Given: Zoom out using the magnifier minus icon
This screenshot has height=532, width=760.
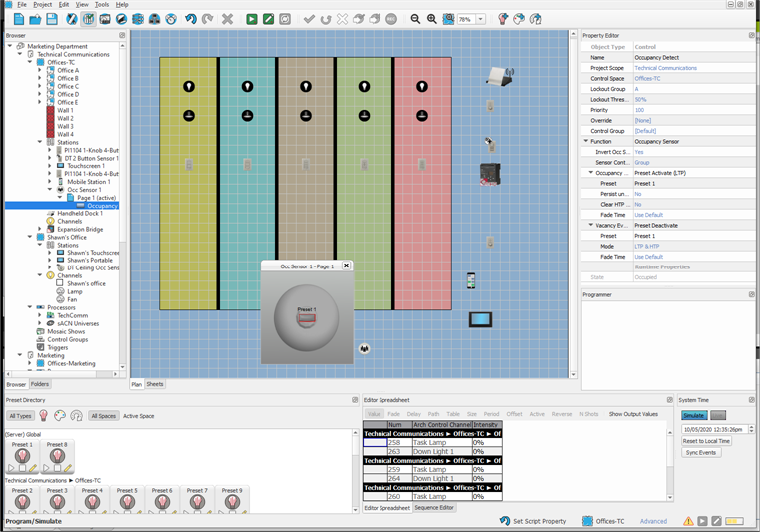Looking at the screenshot, I should [416, 19].
